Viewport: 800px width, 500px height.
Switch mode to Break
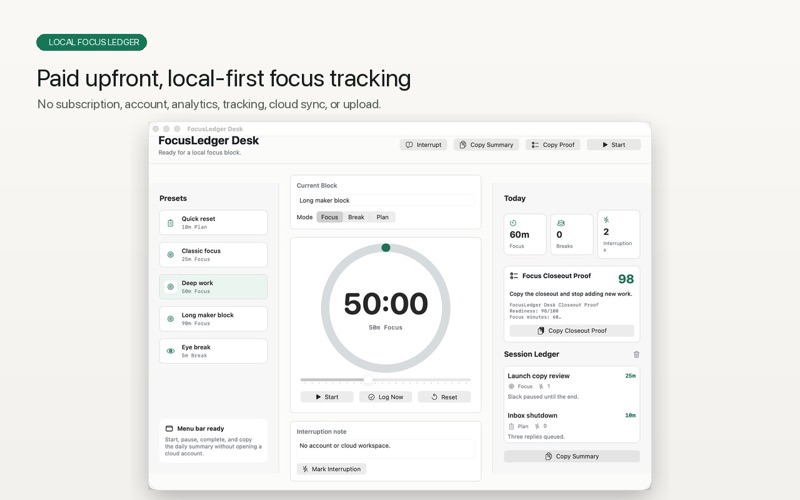pos(356,217)
